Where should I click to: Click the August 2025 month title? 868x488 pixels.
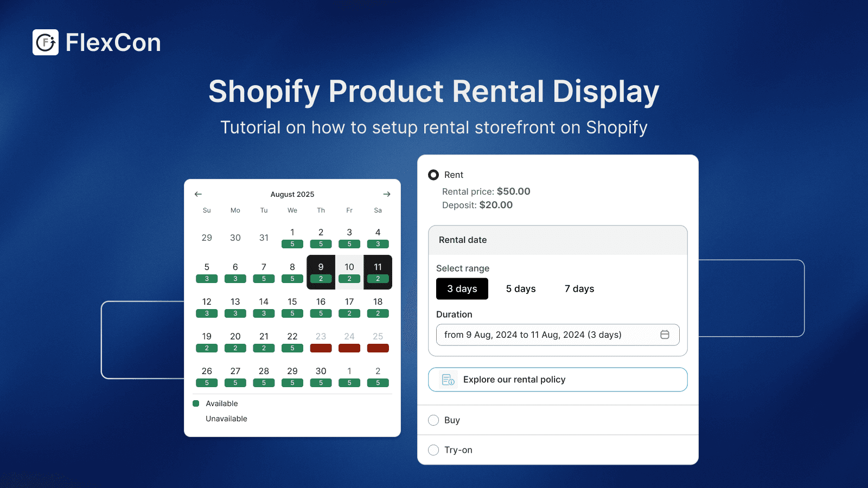(292, 194)
